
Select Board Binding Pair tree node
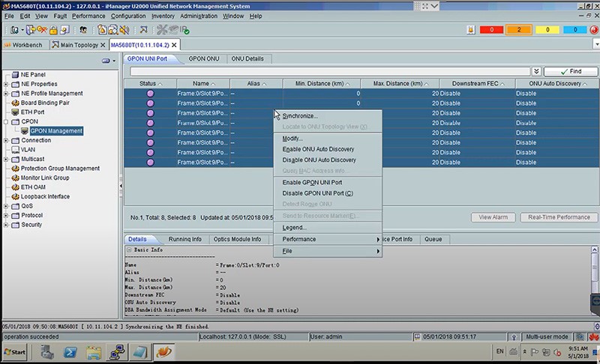[45, 103]
